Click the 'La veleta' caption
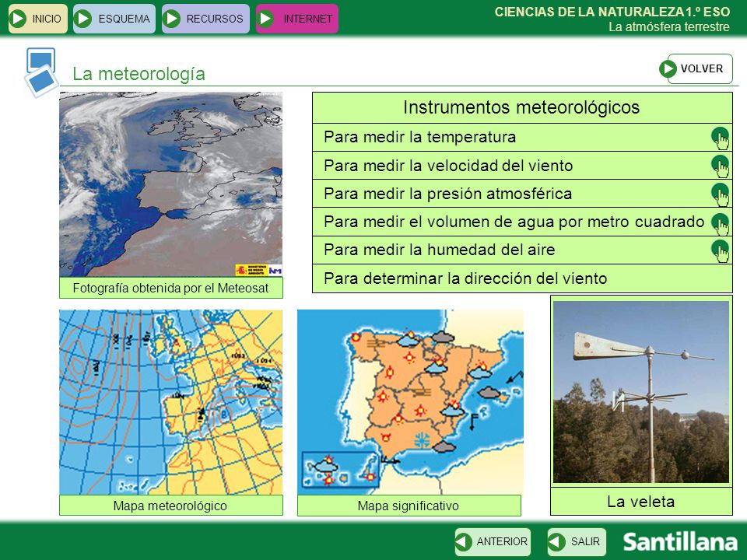Viewport: 747px width, 560px height. [x=641, y=502]
